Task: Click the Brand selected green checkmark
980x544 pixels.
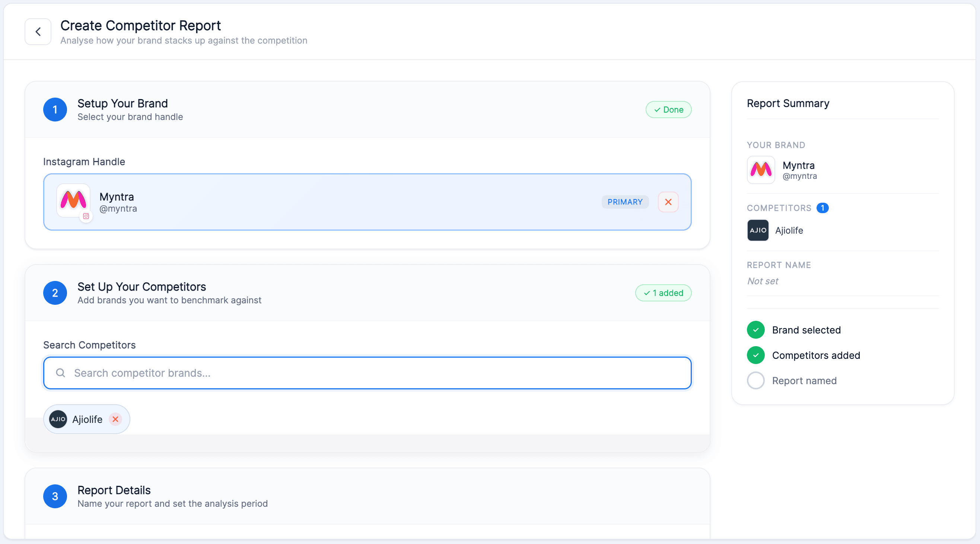Action: click(x=755, y=330)
